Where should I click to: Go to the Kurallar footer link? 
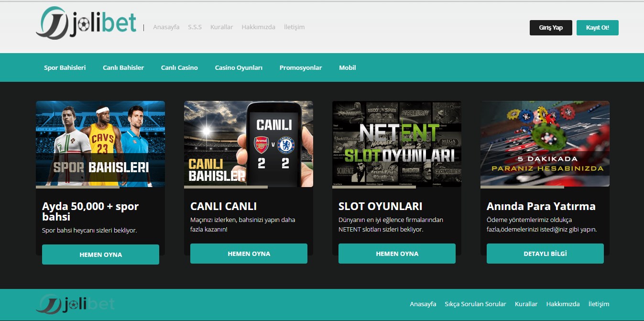point(526,304)
